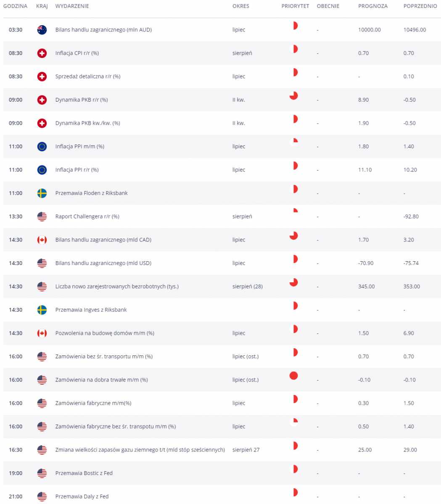Click the Australian flag icon
The height and width of the screenshot is (504, 441).
(x=42, y=30)
